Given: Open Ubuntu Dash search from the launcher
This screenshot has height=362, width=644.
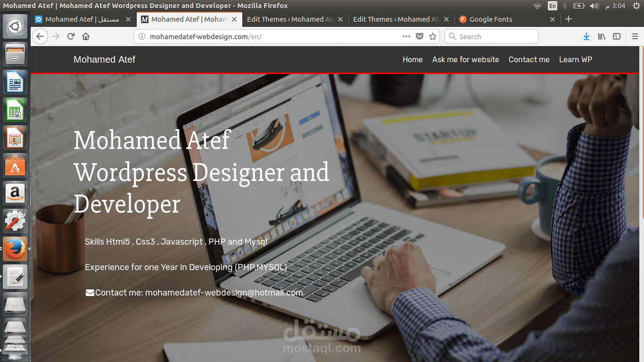Looking at the screenshot, I should pos(15,26).
